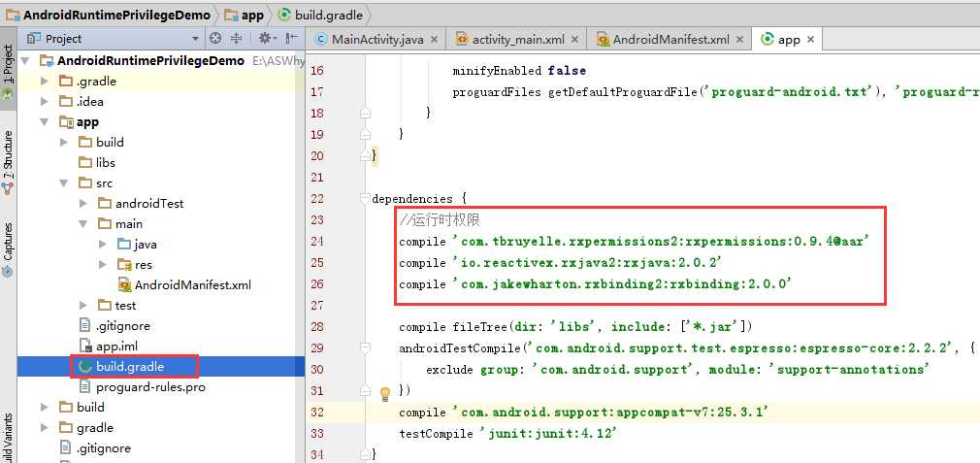Viewport: 980px width, 463px height.
Task: Close the MainActivity.java tab
Action: pos(435,40)
